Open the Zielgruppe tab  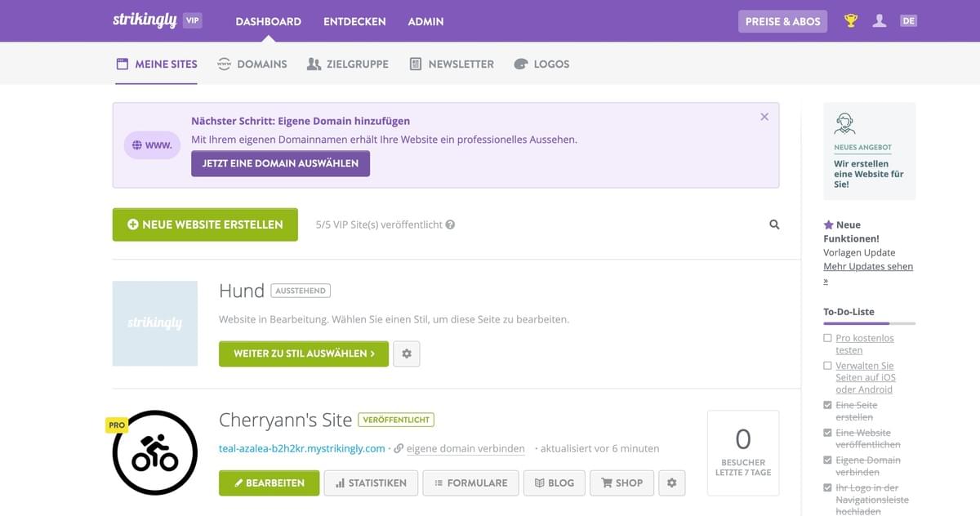(348, 64)
